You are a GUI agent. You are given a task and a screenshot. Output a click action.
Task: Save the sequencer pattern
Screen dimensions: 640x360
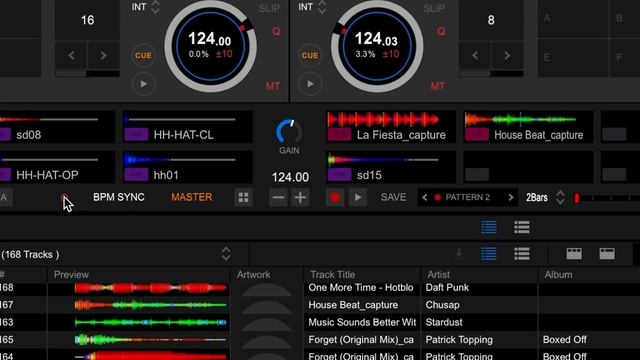[x=393, y=197]
